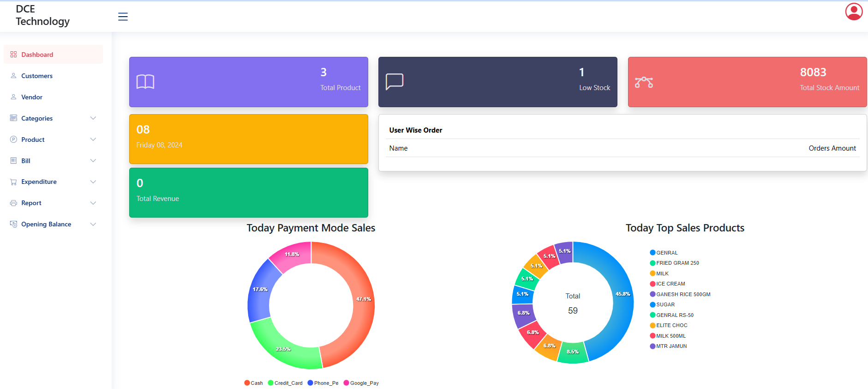Click the chat bubble icon on Low Stock card
Viewport: 868px width, 389px height.
pyautogui.click(x=395, y=82)
